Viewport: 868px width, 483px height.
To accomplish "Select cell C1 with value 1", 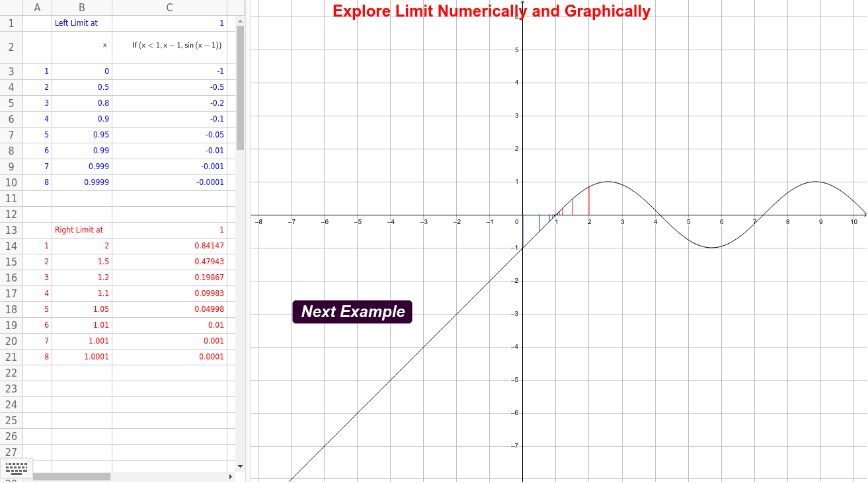I will (170, 23).
